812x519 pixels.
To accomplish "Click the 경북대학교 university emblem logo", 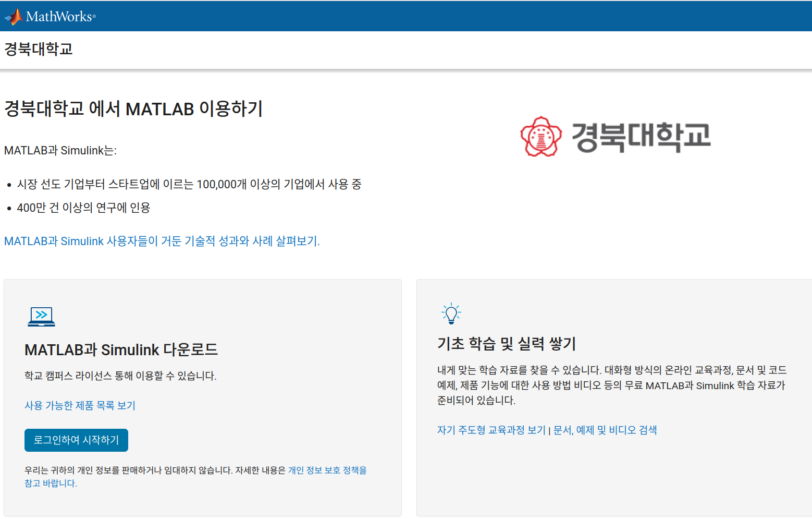I will (616, 136).
